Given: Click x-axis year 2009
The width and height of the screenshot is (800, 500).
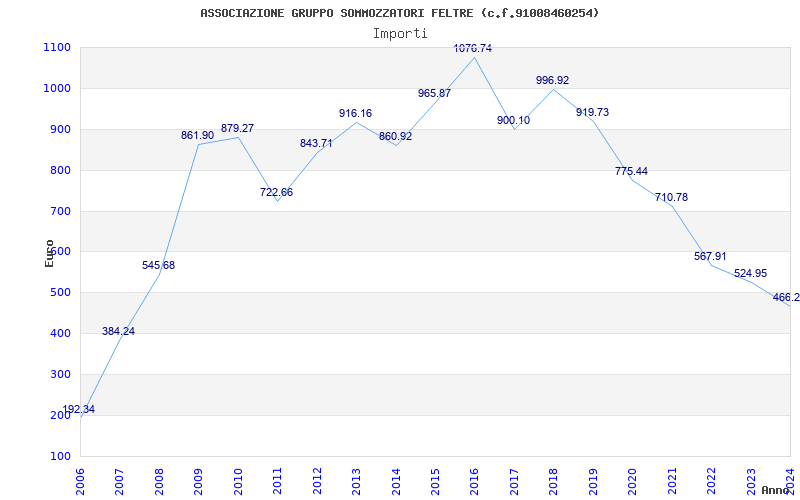Looking at the screenshot, I should 198,481.
